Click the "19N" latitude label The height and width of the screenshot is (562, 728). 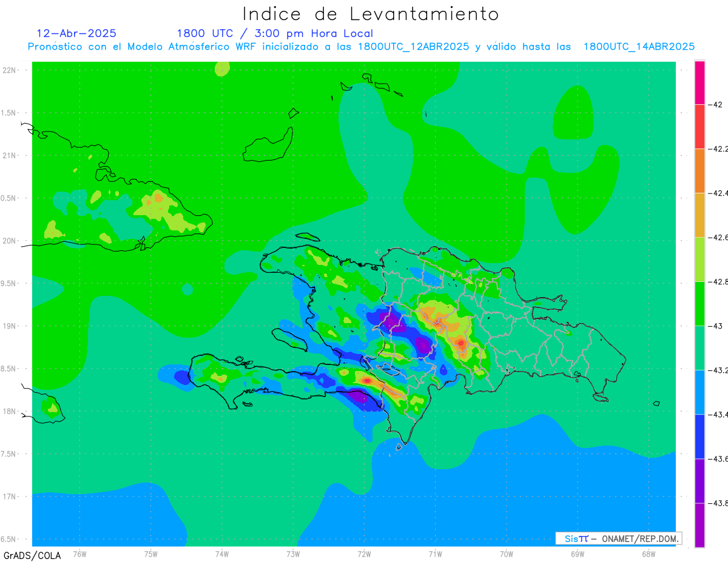point(10,326)
